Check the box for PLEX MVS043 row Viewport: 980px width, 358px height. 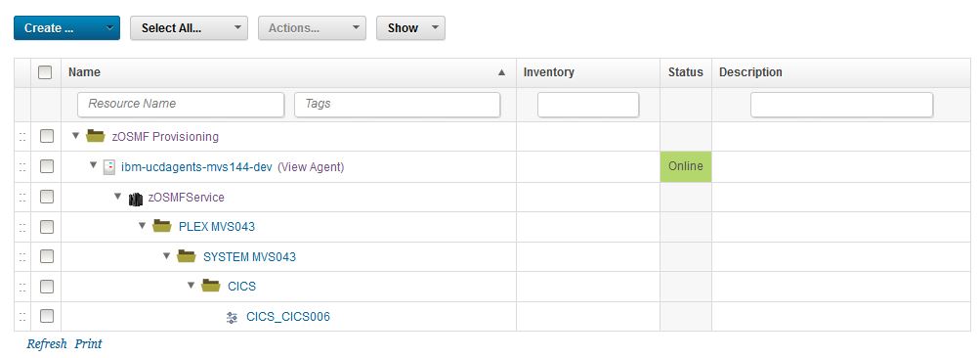[x=46, y=227]
